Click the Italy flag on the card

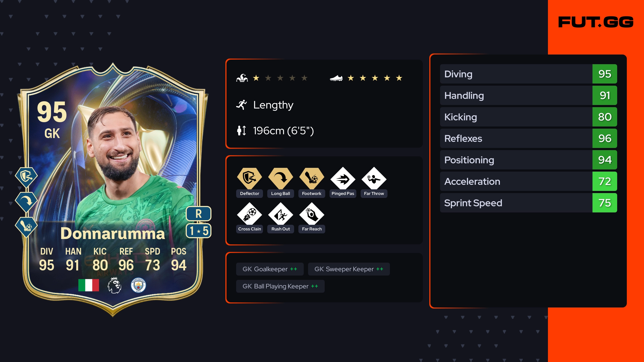pyautogui.click(x=89, y=285)
